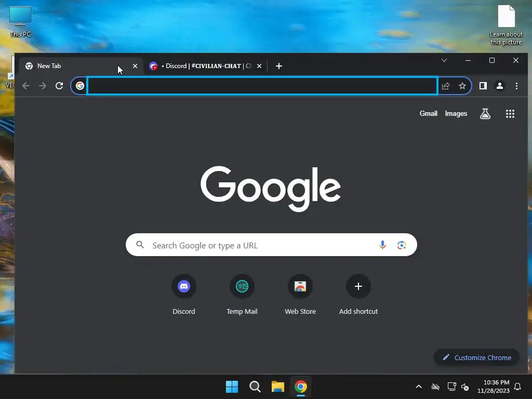The height and width of the screenshot is (399, 532).
Task: Open Chrome three-dot menu
Action: pyautogui.click(x=516, y=86)
